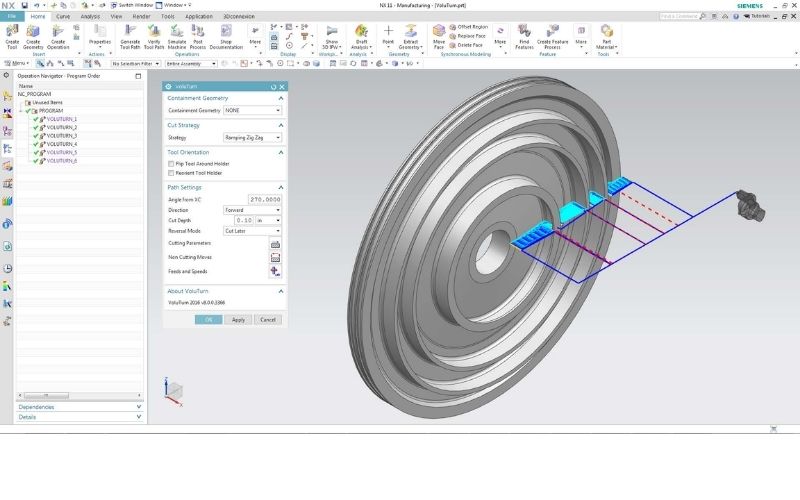Image resolution: width=800 pixels, height=500 pixels.
Task: Click Delete Face in Synchronous Modeling
Action: 466,45
